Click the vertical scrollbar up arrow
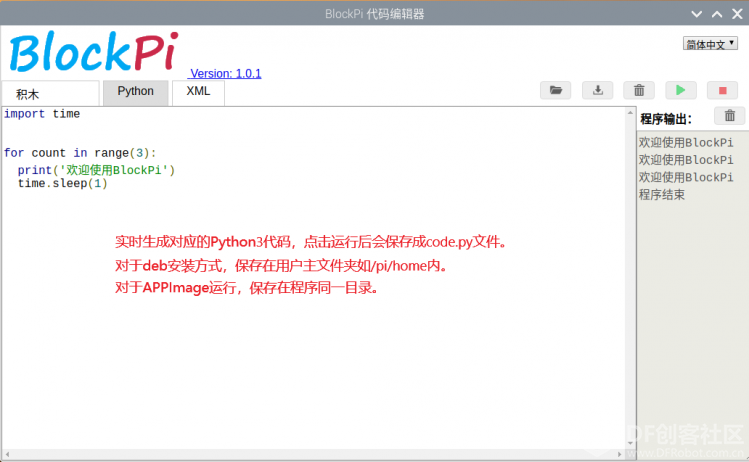 tap(630, 113)
